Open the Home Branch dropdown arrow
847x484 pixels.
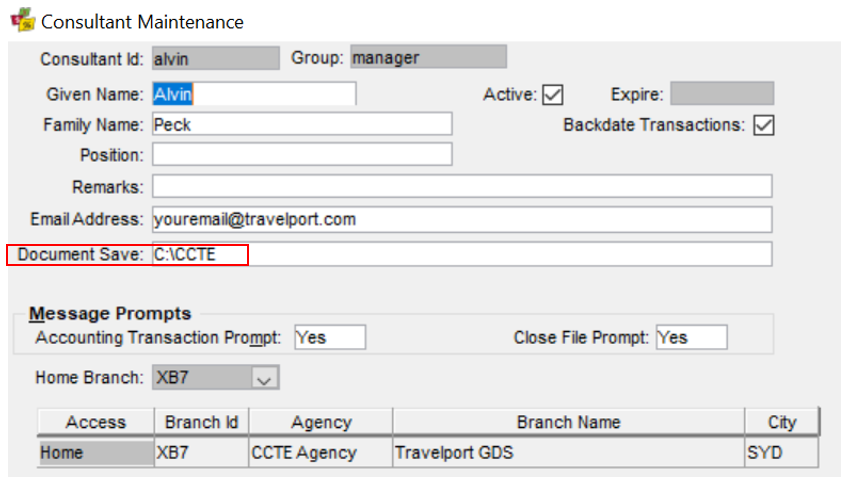coord(264,378)
